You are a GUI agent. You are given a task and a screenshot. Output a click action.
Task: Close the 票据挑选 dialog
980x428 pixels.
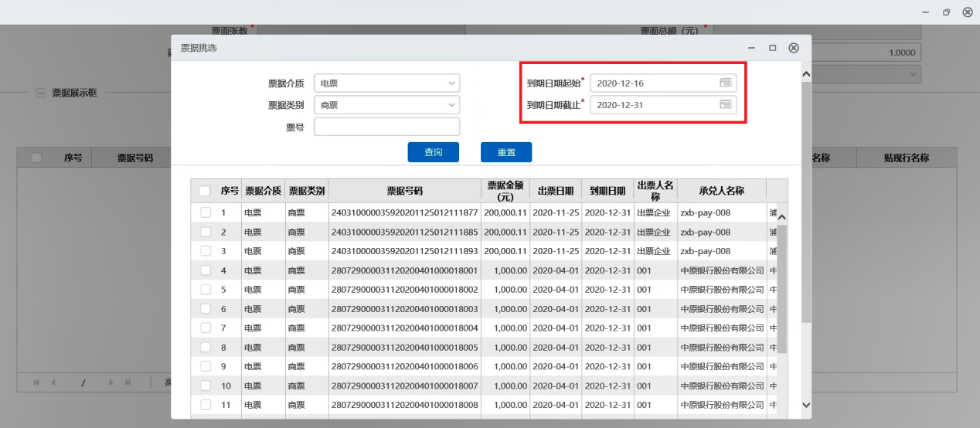coord(793,48)
